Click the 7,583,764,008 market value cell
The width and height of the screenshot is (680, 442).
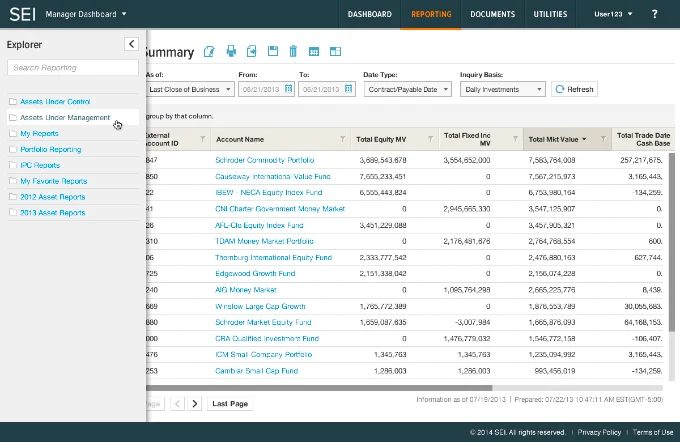tap(552, 160)
